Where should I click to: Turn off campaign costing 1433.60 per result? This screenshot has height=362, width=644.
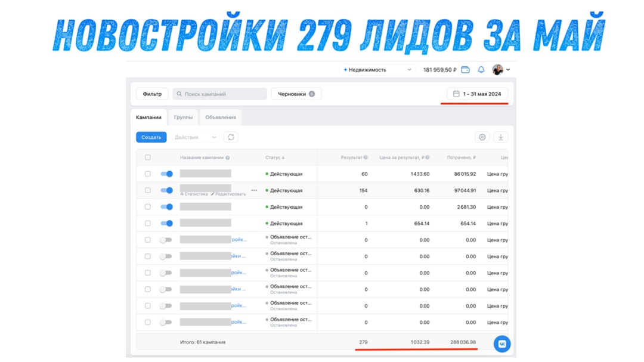pyautogui.click(x=166, y=174)
